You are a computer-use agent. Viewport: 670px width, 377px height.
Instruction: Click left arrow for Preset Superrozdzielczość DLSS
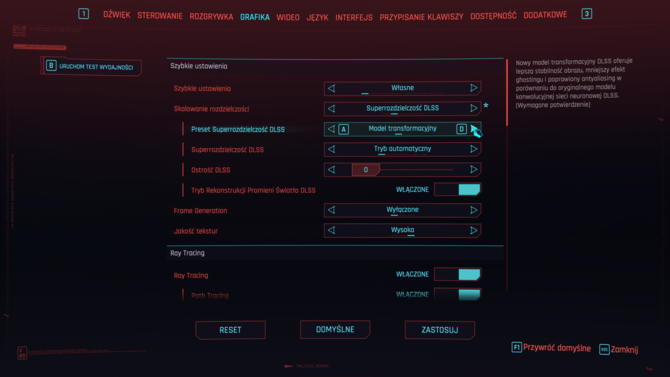[331, 129]
